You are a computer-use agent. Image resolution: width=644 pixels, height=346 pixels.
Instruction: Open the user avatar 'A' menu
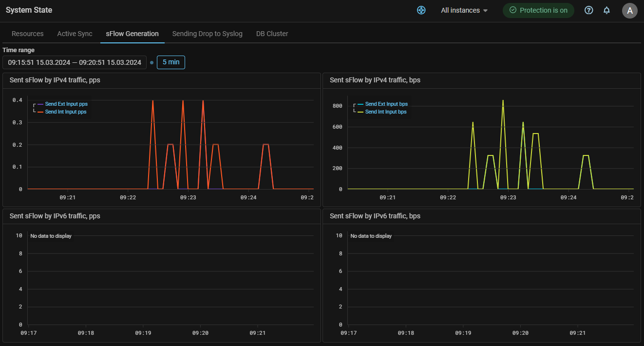click(629, 11)
